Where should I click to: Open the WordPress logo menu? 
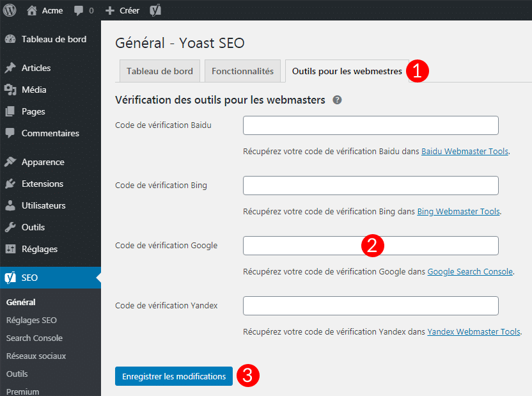tap(10, 10)
